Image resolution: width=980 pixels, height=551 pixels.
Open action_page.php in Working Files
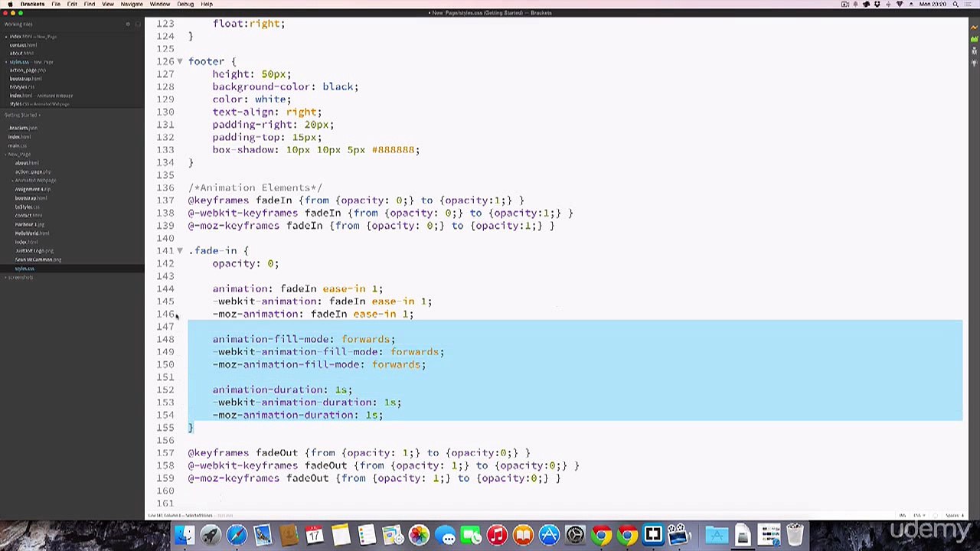click(27, 70)
